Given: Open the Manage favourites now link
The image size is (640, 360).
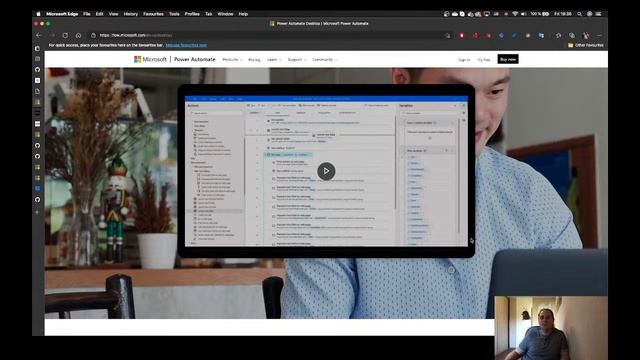Looking at the screenshot, I should point(186,45).
